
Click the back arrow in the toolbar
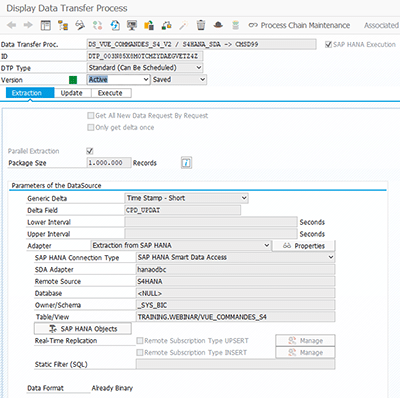pyautogui.click(x=12, y=25)
